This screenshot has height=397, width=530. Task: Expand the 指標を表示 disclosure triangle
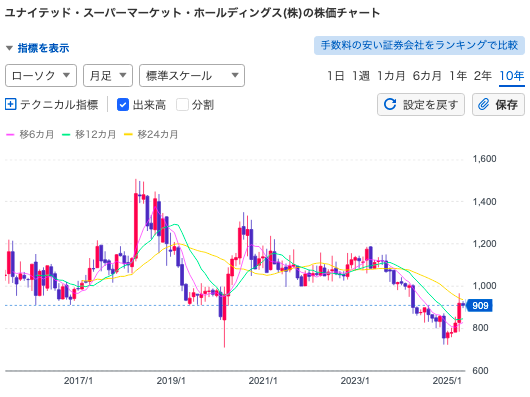click(9, 48)
